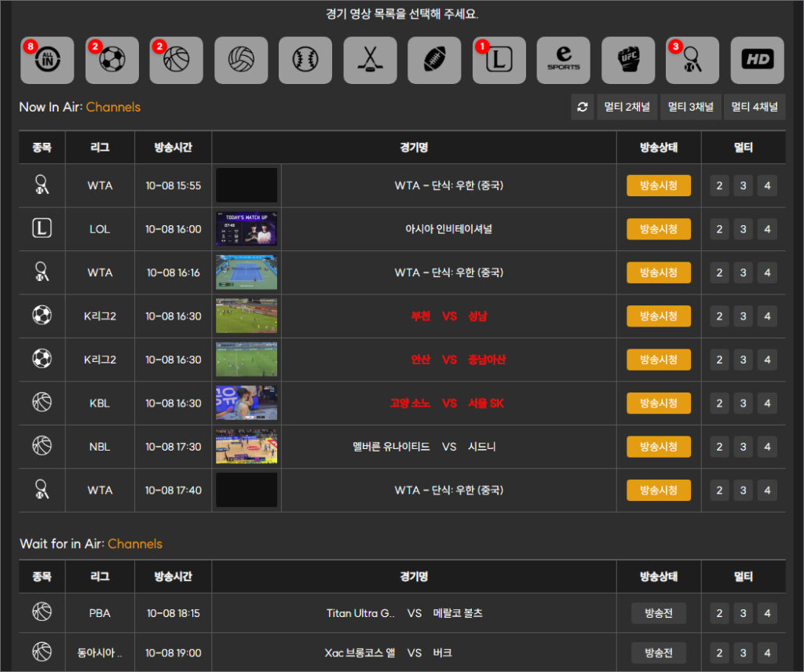Select the volleyball category icon
The height and width of the screenshot is (672, 804).
[x=241, y=60]
